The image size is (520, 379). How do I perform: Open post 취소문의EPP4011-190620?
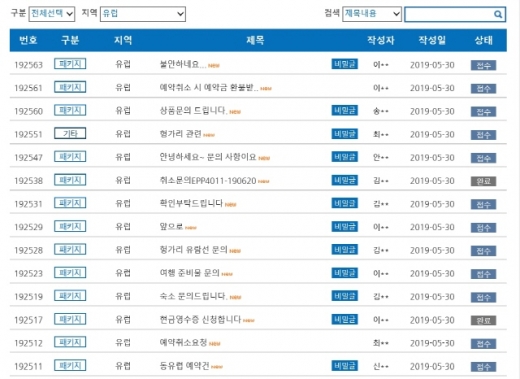[208, 180]
